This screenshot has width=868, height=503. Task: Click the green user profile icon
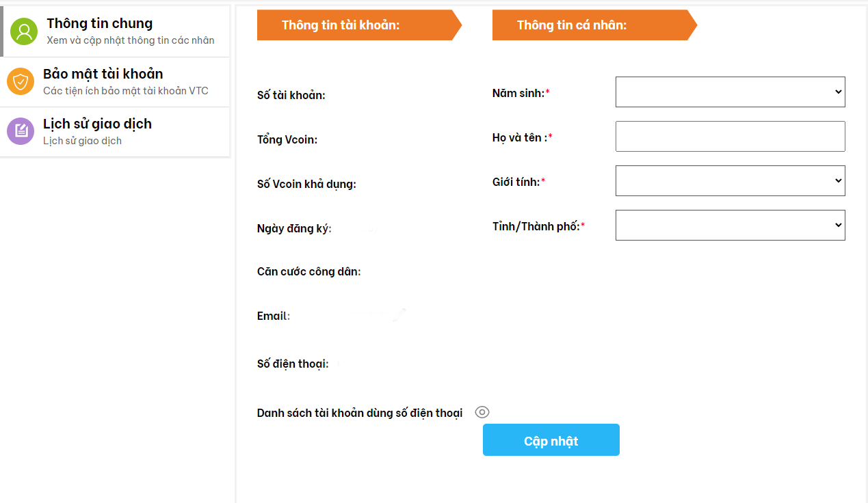tap(24, 31)
